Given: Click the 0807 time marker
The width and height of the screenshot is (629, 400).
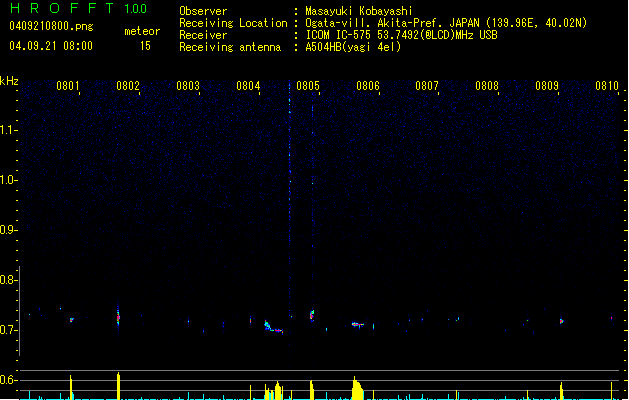Looking at the screenshot, I should [x=427, y=86].
